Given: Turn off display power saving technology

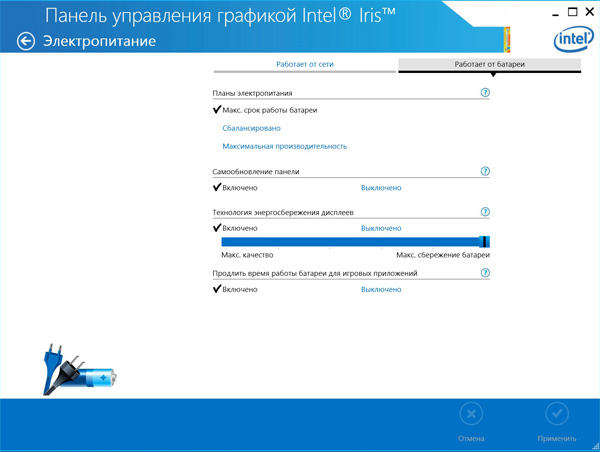Looking at the screenshot, I should point(380,228).
